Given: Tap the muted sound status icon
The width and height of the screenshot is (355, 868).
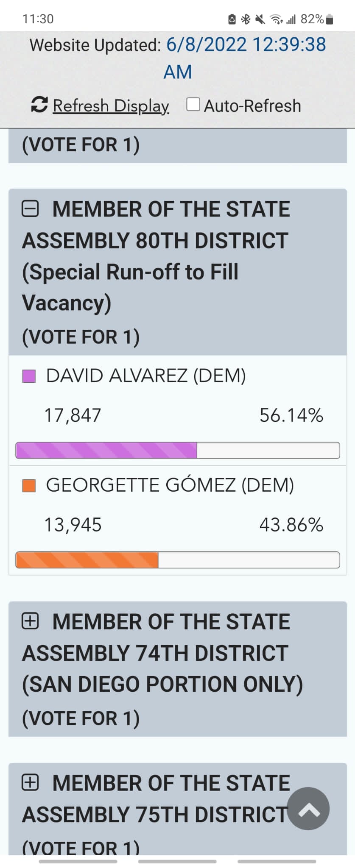Looking at the screenshot, I should [x=260, y=19].
